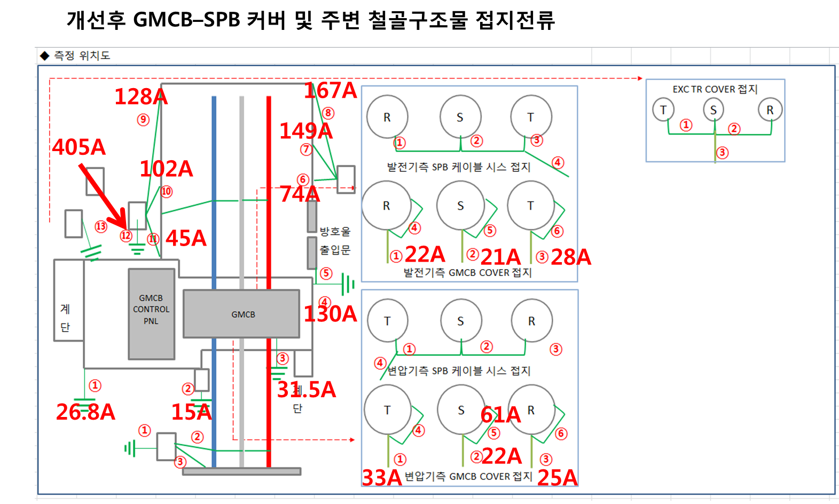Click the 개선후 GMCB-SPB slide title
Screen dimensions: 839x504
310,20
